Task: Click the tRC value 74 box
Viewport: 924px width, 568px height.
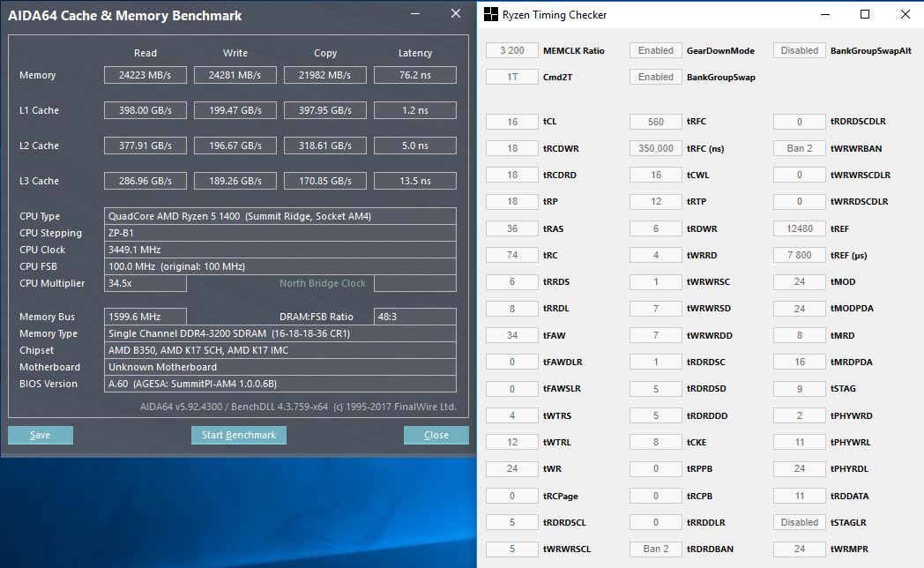Action: pos(512,255)
